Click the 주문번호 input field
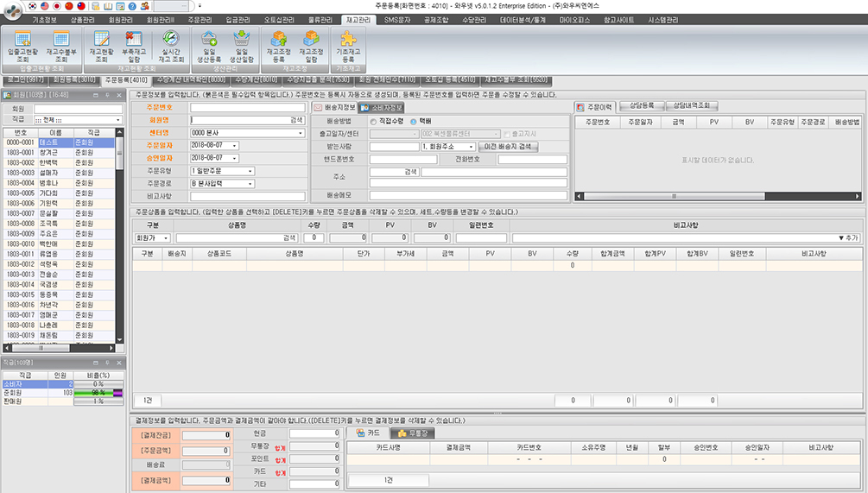868x493 pixels. point(248,107)
